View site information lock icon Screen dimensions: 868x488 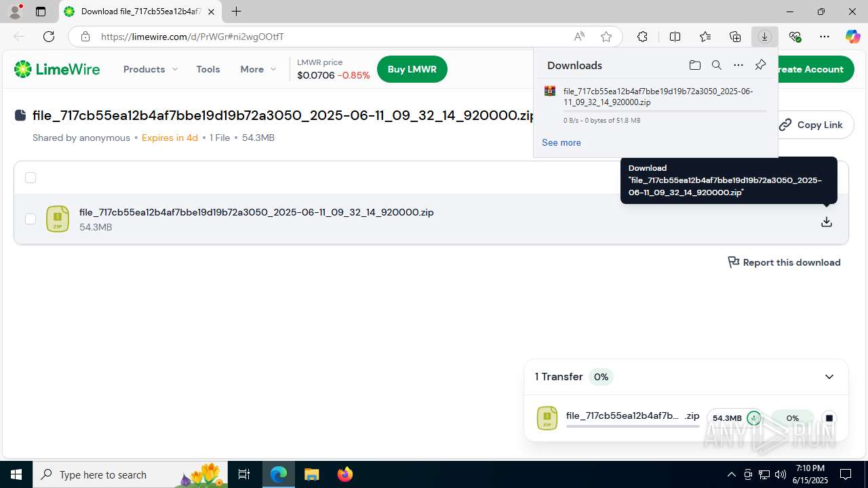pos(85,37)
